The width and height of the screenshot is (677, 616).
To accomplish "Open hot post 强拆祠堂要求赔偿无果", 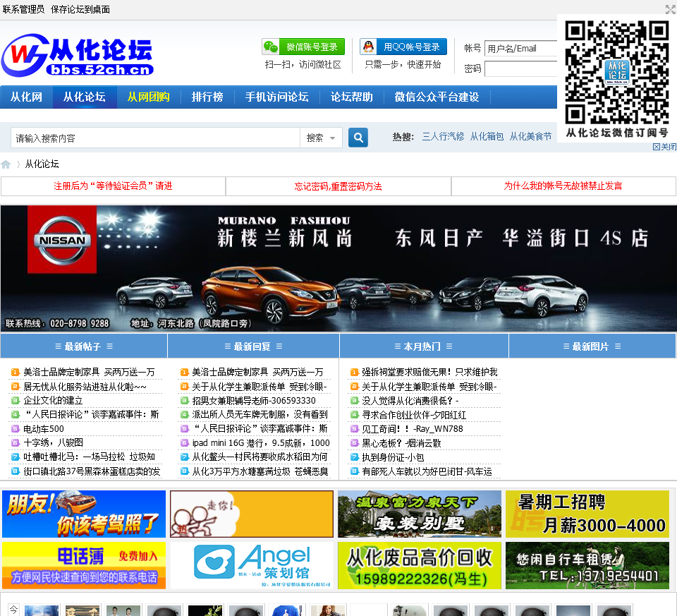I will point(429,372).
